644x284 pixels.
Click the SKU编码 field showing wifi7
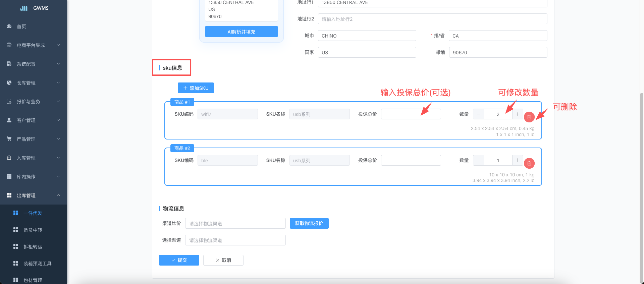228,114
